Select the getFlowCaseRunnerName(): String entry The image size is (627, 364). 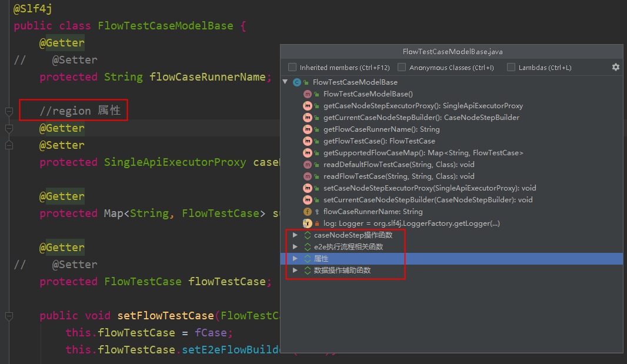point(382,129)
